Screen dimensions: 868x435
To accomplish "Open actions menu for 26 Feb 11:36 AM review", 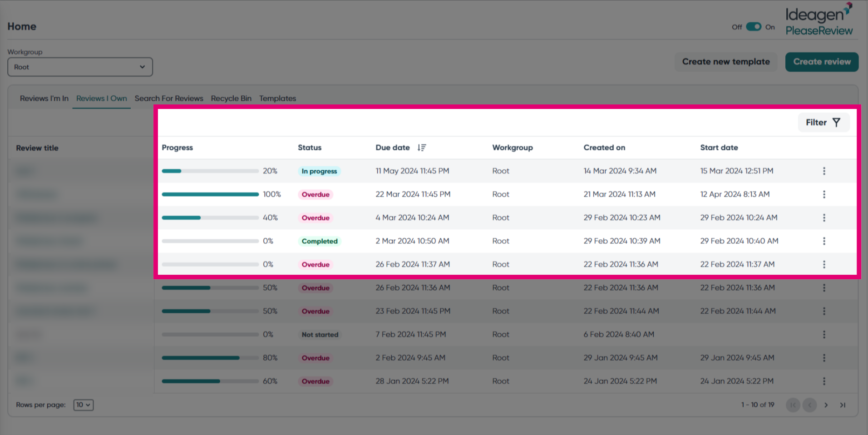I will [824, 288].
